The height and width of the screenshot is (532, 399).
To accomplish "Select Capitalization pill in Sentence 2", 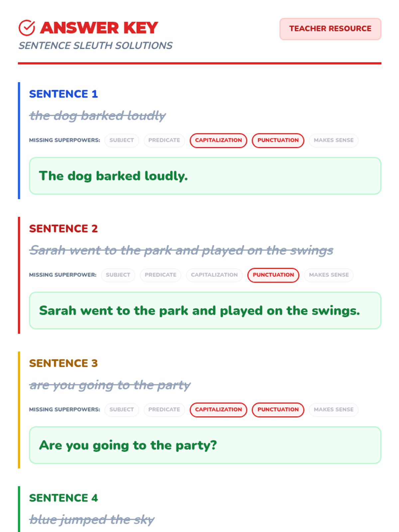I will click(214, 275).
